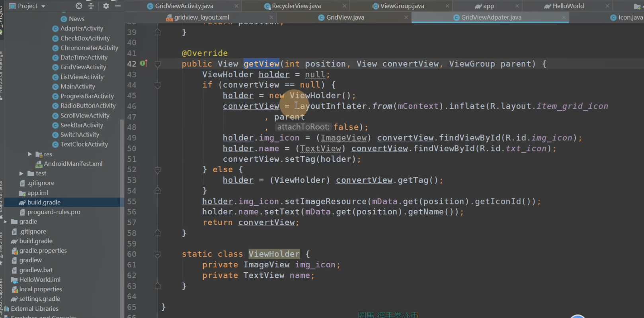The width and height of the screenshot is (644, 318).
Task: Switch to GridViewActivity.java tab
Action: coord(184,6)
